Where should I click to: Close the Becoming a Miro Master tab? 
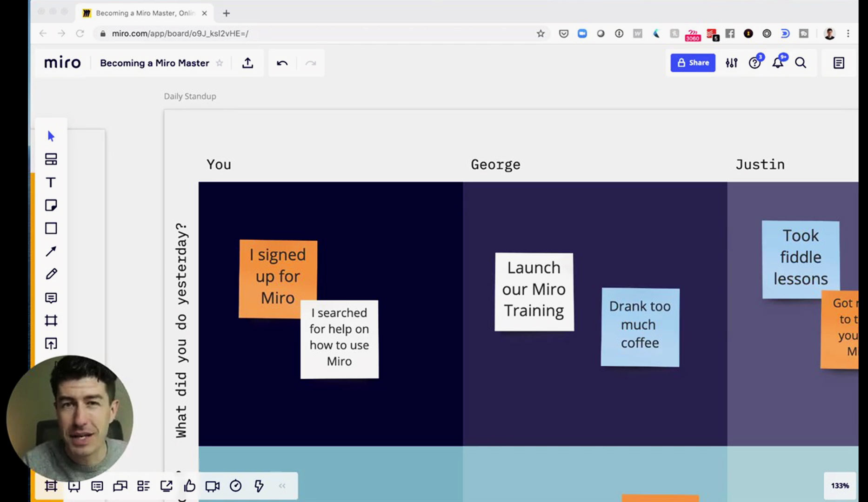[204, 13]
